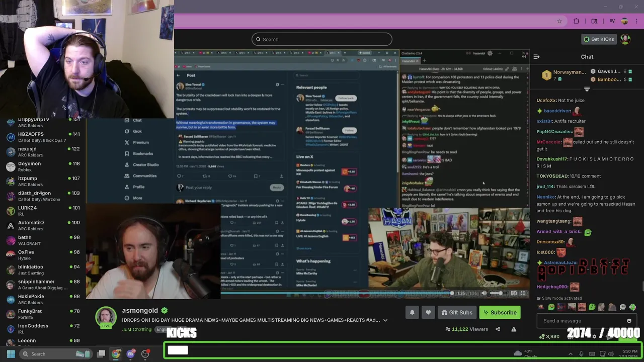The width and height of the screenshot is (644, 362).
Task: Open IronGoddess channel in sidebar
Action: [x=43, y=329]
